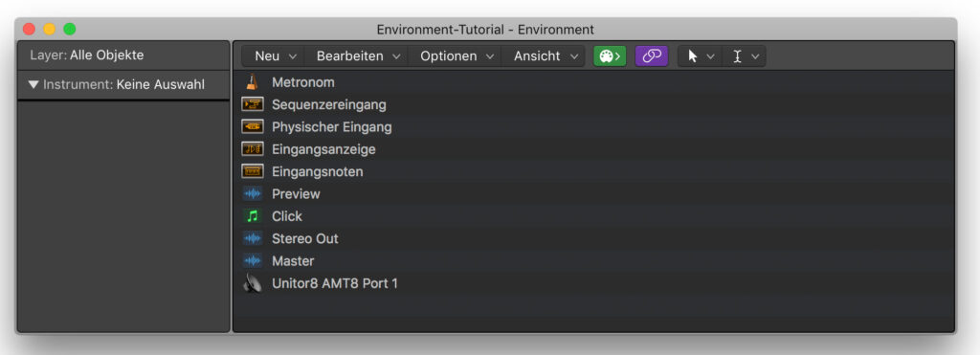The height and width of the screenshot is (355, 980).
Task: Click the Keine Auswahl instrument label
Action: [x=160, y=84]
